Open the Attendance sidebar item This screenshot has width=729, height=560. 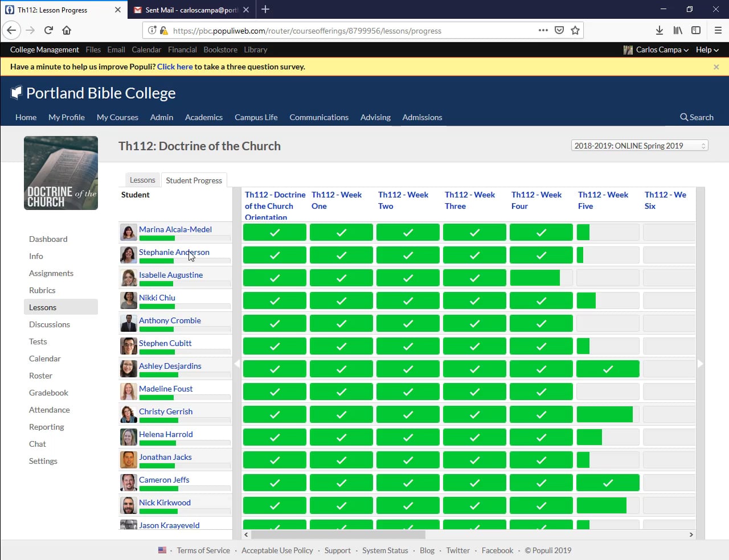coord(50,410)
